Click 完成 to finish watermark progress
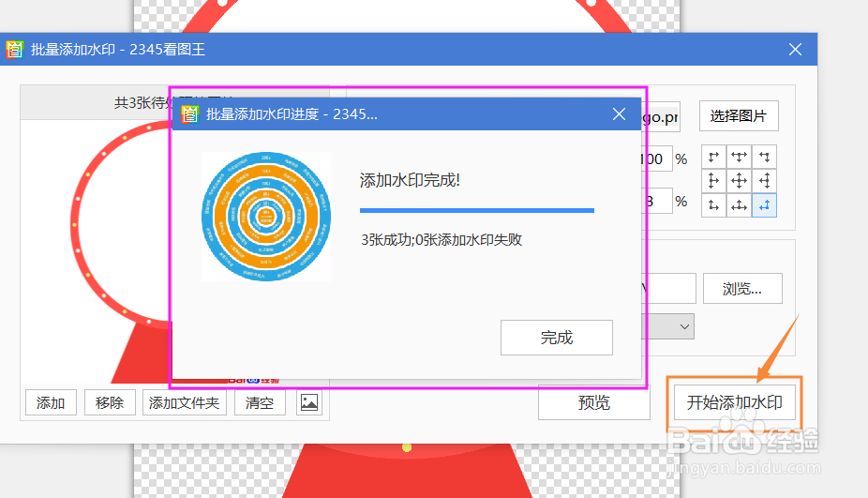This screenshot has width=868, height=498. click(x=557, y=338)
